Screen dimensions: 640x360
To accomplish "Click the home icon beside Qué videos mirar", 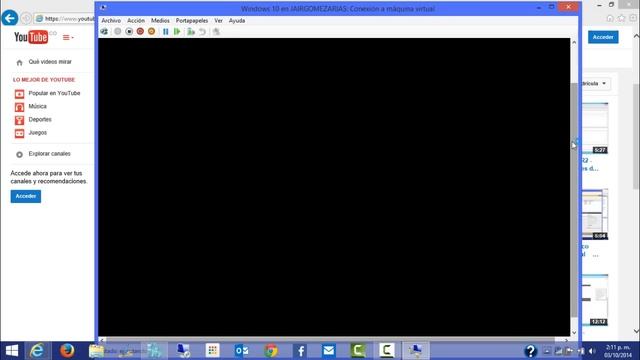I will pos(19,63).
